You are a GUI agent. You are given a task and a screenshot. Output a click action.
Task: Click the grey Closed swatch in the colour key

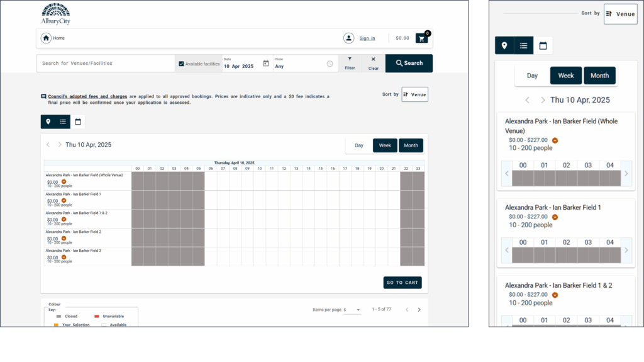(58, 316)
